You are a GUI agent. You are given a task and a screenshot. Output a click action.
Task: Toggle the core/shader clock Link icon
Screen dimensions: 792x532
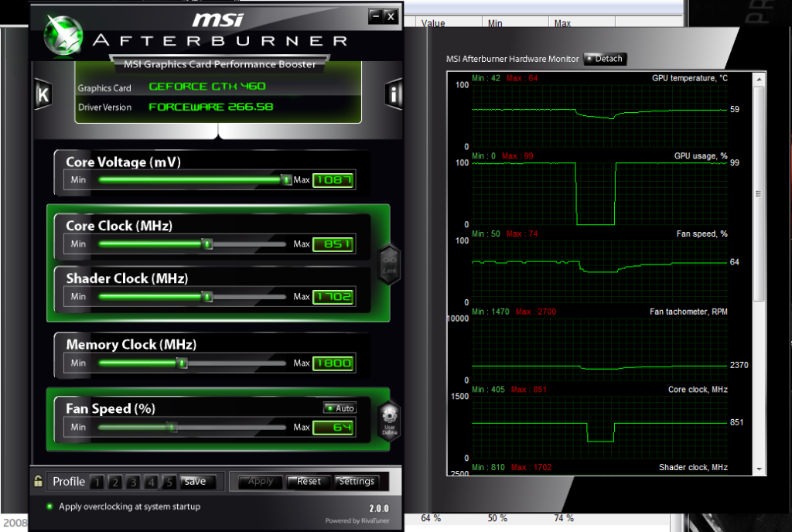pos(389,264)
